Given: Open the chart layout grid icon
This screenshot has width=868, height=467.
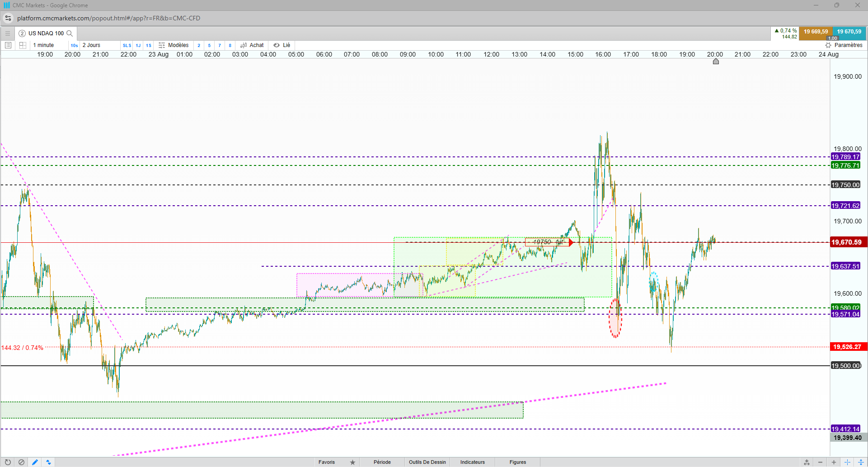Looking at the screenshot, I should (x=23, y=45).
